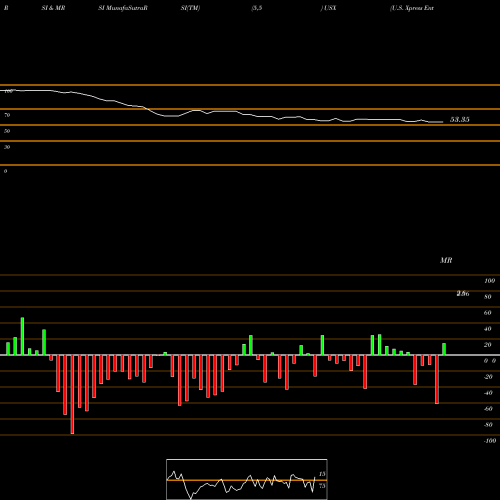Click the 80 label on the MR axis
Image resolution: width=500 pixels, height=500 pixels.
tap(488, 297)
